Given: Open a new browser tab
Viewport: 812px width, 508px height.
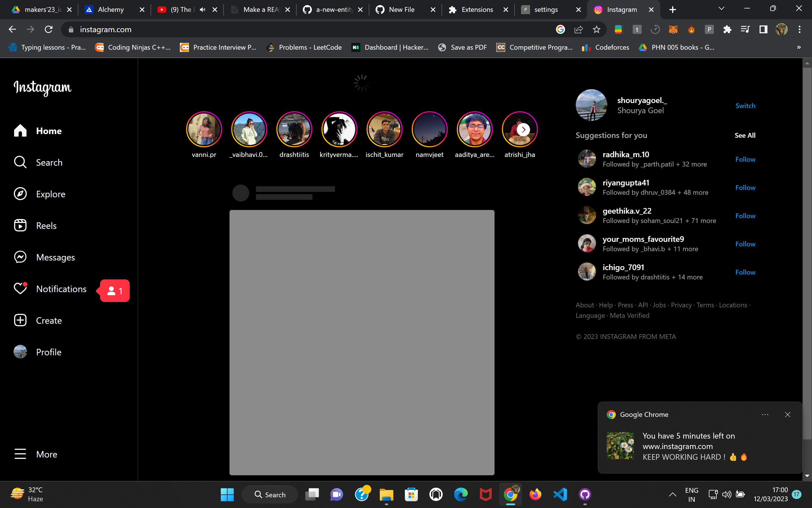Looking at the screenshot, I should (672, 10).
